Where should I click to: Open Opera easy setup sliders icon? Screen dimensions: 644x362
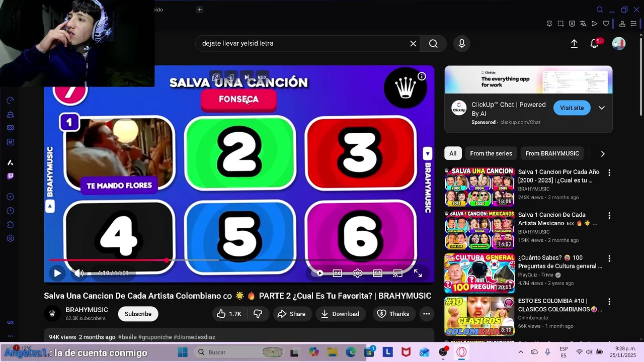click(x=633, y=24)
